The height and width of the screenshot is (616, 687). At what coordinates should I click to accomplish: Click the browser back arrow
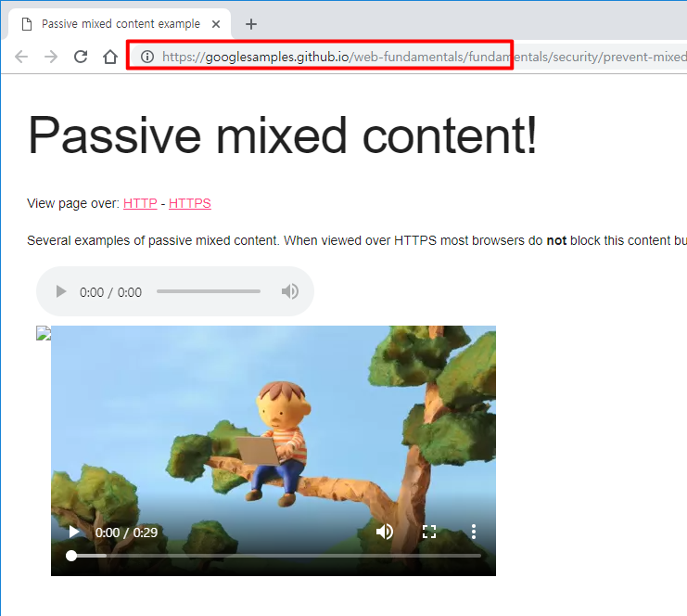coord(21,57)
